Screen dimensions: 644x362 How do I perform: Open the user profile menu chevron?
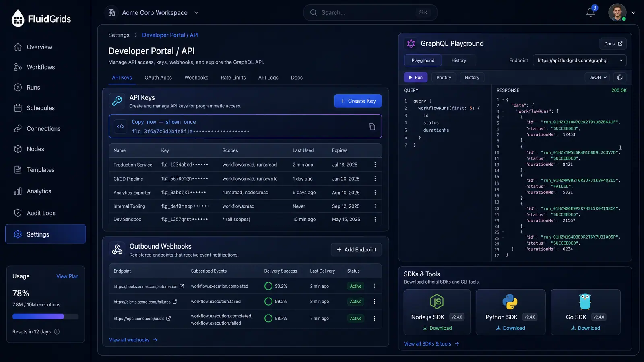633,12
